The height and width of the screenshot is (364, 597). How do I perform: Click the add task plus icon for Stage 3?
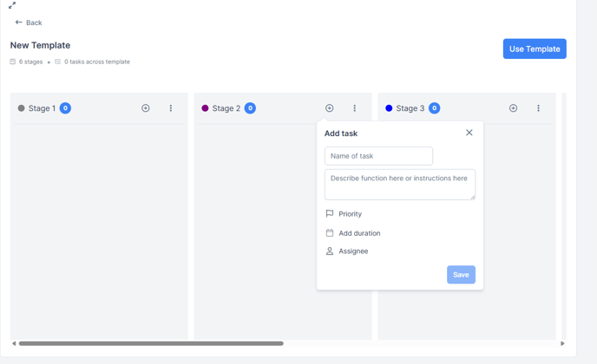pyautogui.click(x=513, y=108)
